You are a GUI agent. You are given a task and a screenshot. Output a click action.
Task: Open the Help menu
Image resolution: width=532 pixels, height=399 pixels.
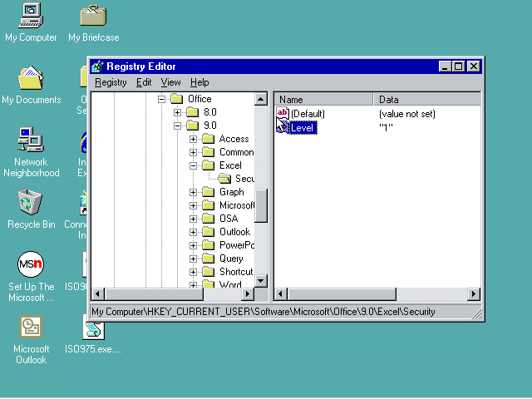click(199, 82)
